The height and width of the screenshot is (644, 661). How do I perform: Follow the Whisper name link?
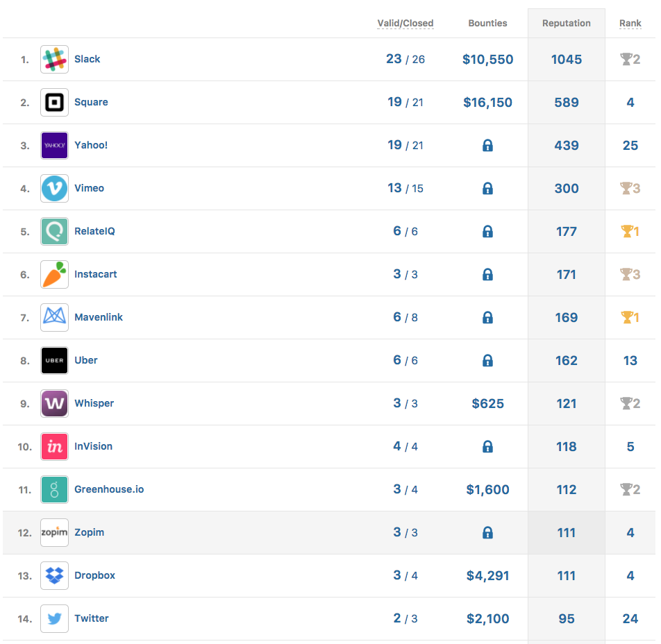pyautogui.click(x=94, y=403)
